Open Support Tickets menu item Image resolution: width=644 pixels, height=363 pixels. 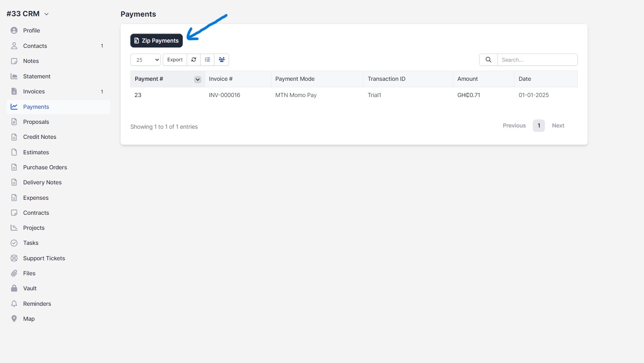(x=44, y=258)
